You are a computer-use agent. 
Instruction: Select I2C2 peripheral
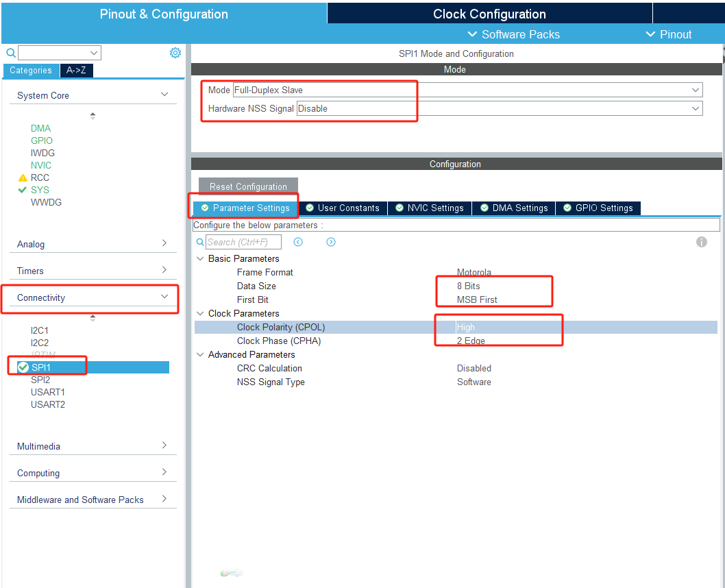(x=40, y=343)
